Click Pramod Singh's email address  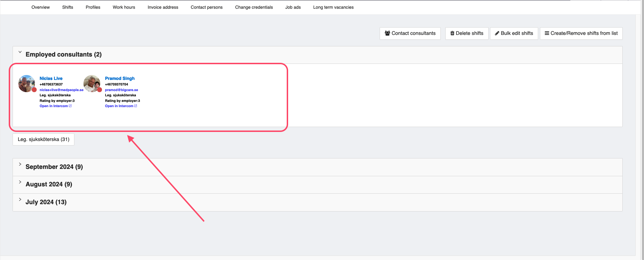[x=121, y=90]
